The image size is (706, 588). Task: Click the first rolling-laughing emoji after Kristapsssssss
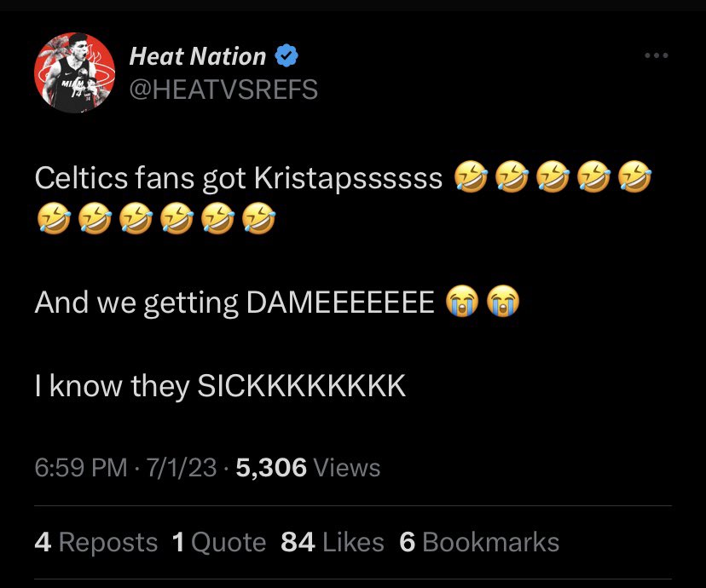(x=471, y=176)
